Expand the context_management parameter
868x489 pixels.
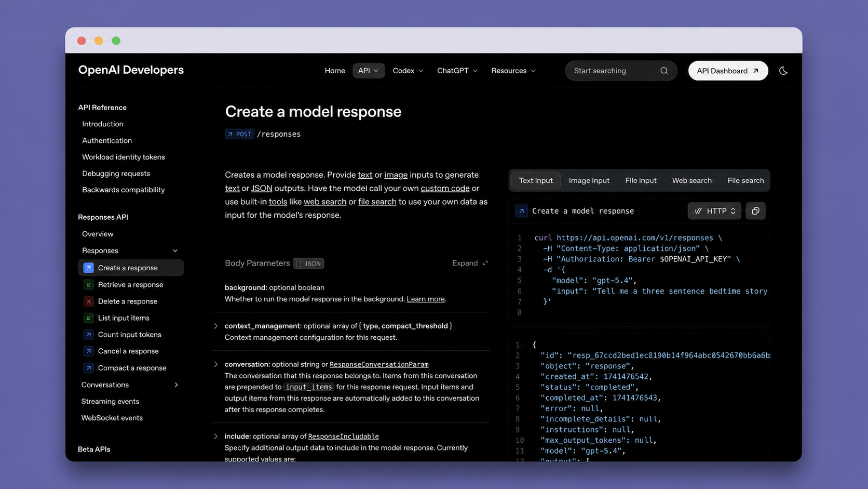[216, 326]
